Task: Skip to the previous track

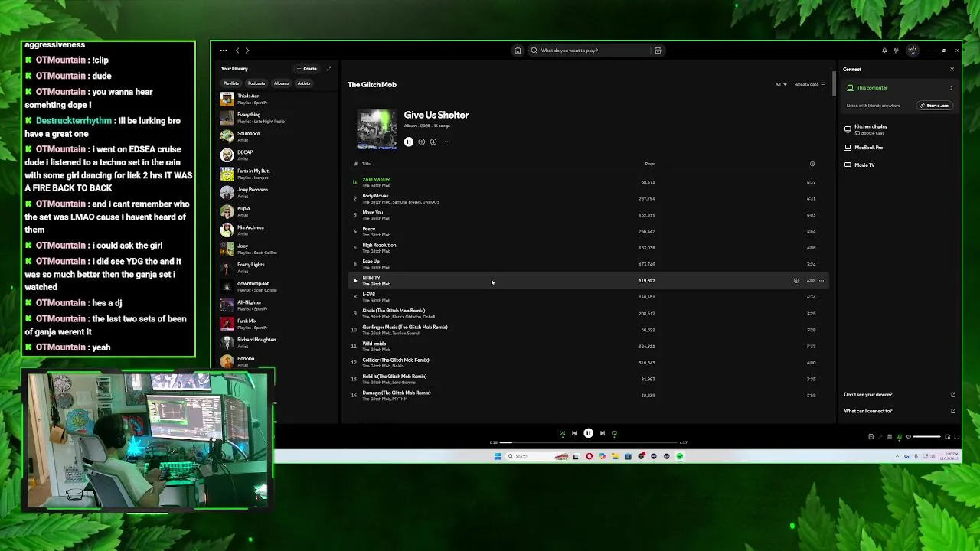Action: pos(574,433)
